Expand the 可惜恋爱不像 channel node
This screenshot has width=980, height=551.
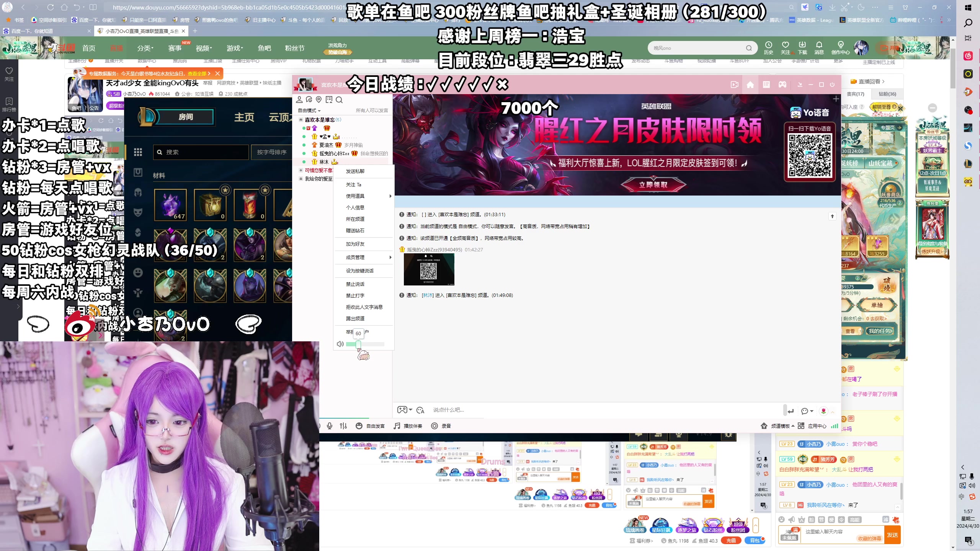[301, 170]
